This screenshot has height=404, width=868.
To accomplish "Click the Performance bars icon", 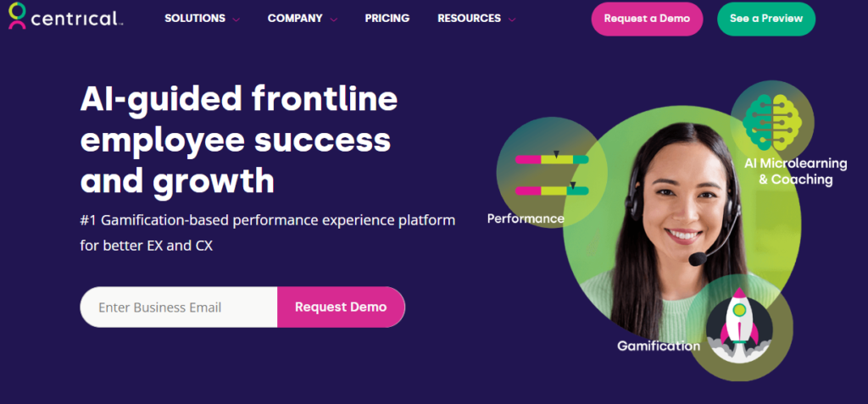I will pyautogui.click(x=552, y=173).
